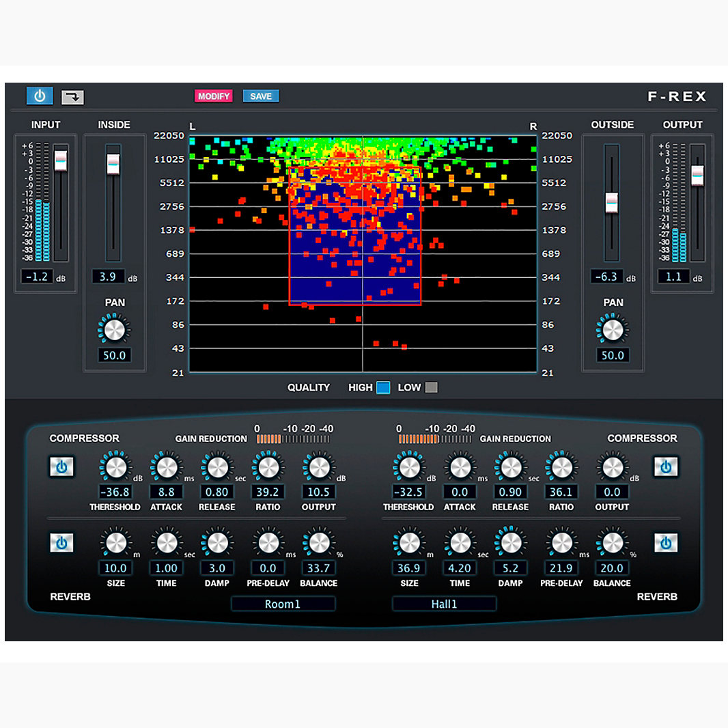Click the input value field showing -1.2 dB
Image resolution: width=728 pixels, height=728 pixels.
pos(38,276)
